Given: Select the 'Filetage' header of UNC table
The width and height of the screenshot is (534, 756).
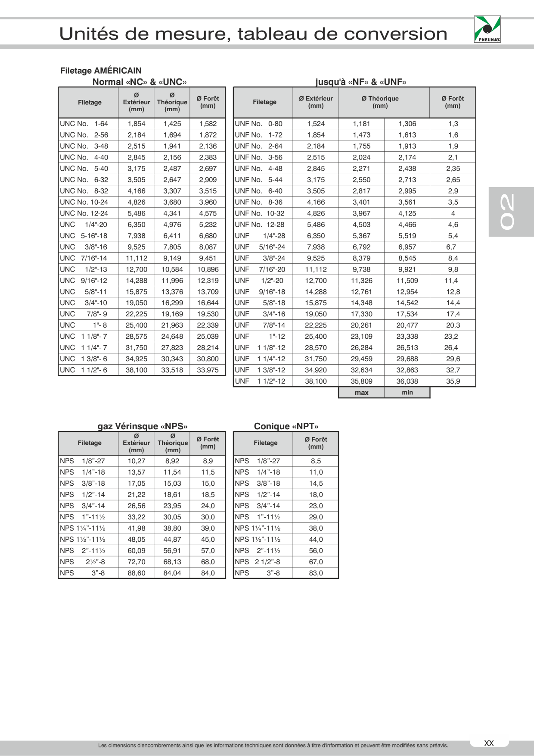Looking at the screenshot, I should (90, 103).
